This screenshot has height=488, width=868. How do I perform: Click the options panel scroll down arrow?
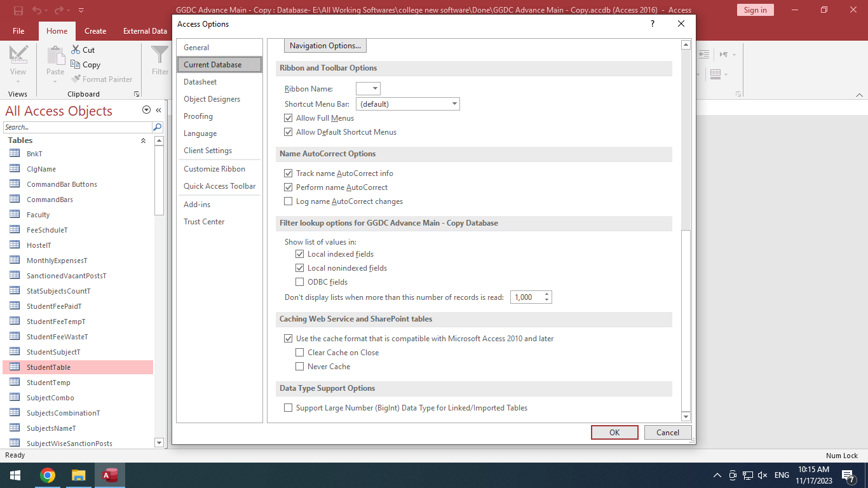tap(686, 416)
